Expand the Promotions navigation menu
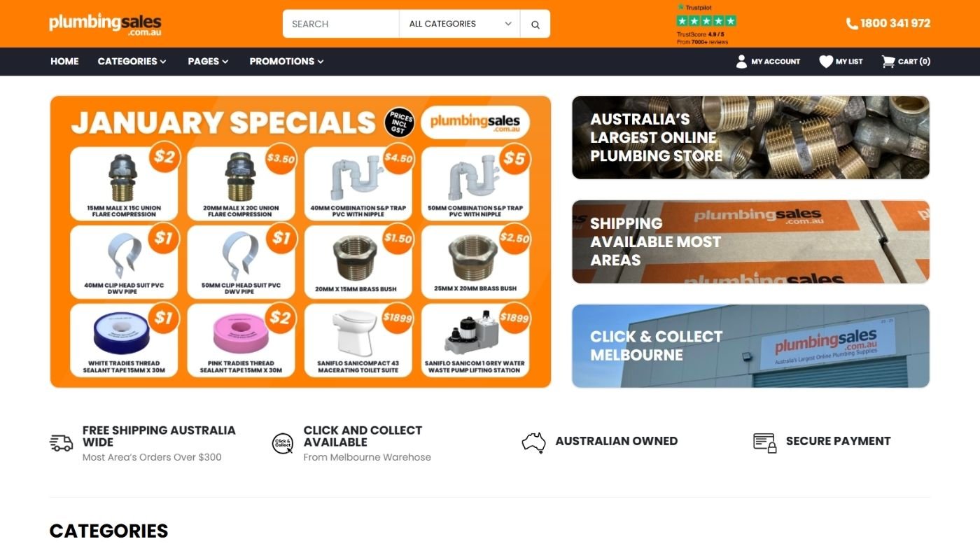The width and height of the screenshot is (980, 560). [x=286, y=62]
